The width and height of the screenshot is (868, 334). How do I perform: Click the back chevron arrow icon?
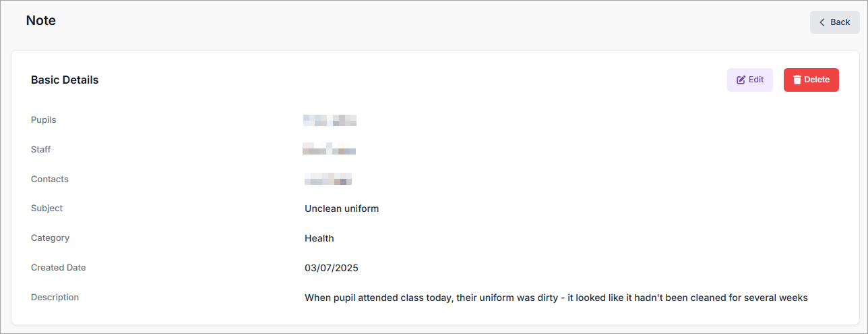822,22
